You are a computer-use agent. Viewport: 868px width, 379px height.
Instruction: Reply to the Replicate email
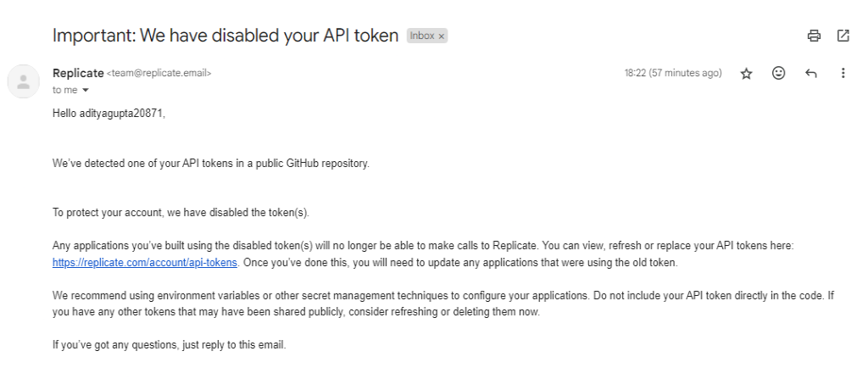[810, 74]
